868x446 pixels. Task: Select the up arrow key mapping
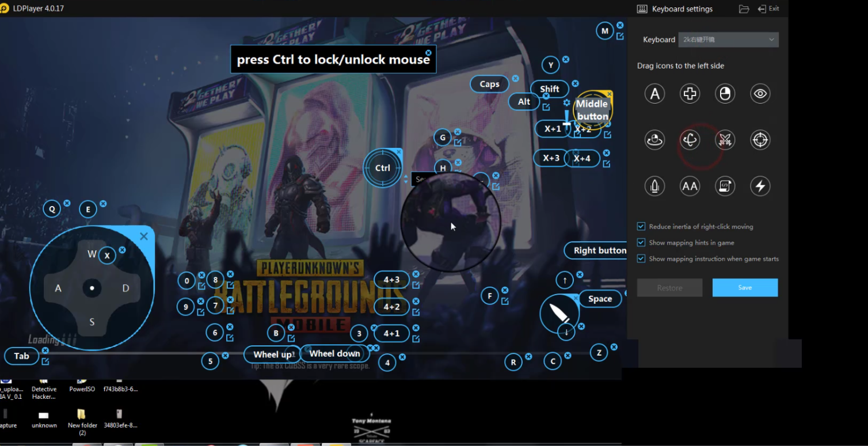(565, 280)
